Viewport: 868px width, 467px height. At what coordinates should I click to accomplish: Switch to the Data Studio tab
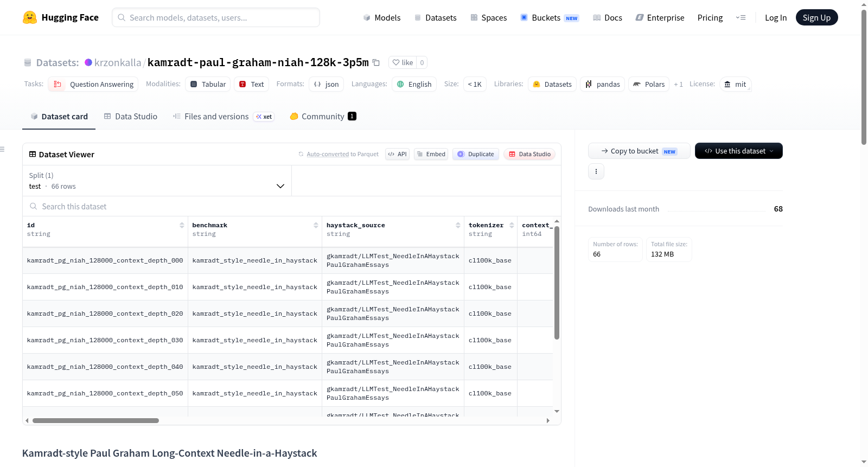point(131,117)
